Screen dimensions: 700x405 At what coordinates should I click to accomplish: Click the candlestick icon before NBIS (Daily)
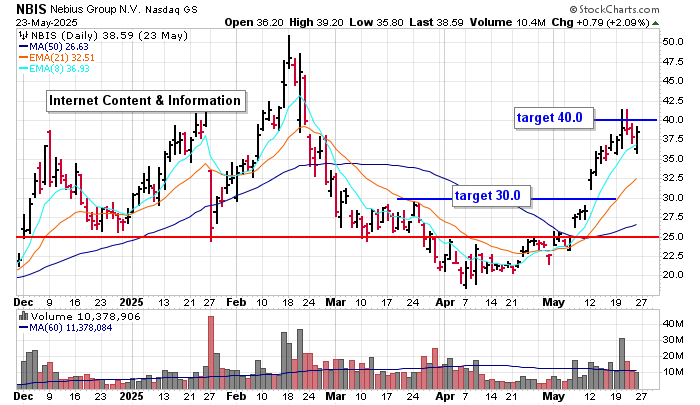tap(24, 36)
